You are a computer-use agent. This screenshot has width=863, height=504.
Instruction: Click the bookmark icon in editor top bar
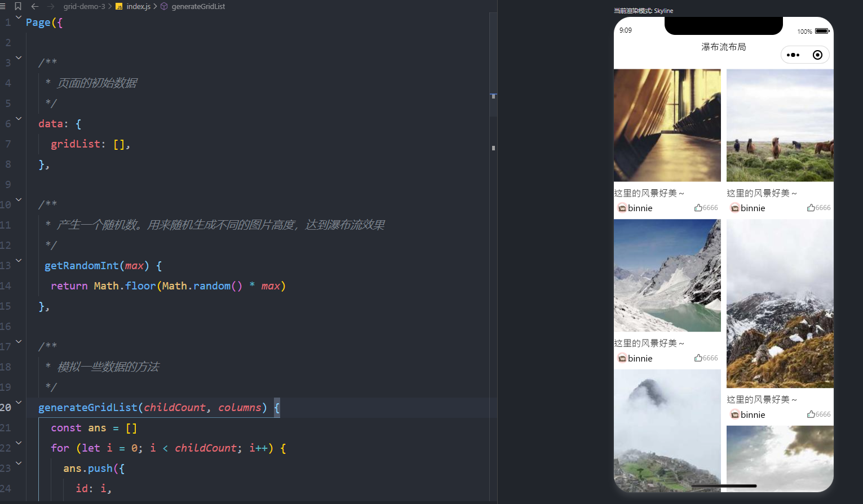(x=18, y=6)
